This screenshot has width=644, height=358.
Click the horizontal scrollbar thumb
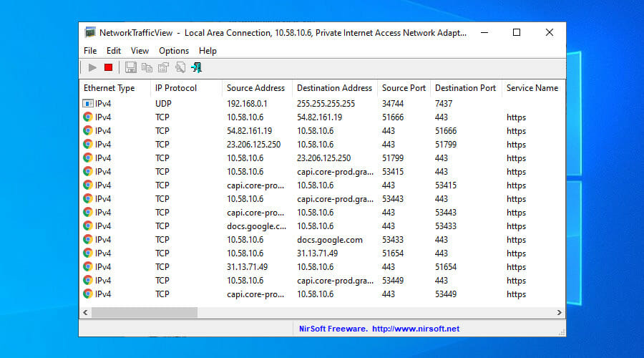144,312
